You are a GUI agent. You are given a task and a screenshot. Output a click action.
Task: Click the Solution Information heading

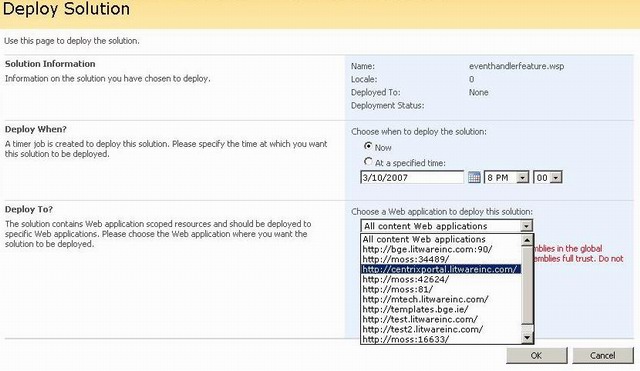(x=50, y=64)
